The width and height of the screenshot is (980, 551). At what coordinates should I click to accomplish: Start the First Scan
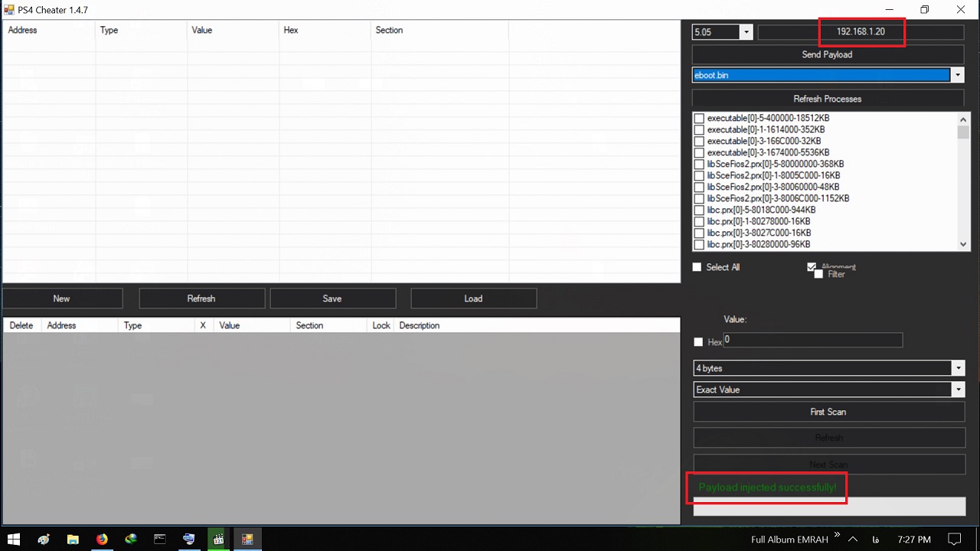pyautogui.click(x=828, y=412)
